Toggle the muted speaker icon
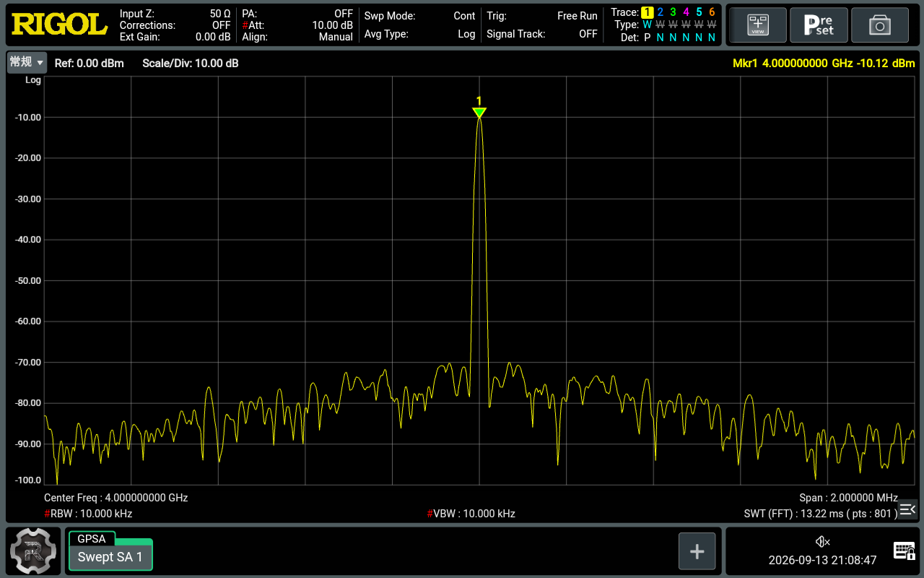 tap(822, 542)
